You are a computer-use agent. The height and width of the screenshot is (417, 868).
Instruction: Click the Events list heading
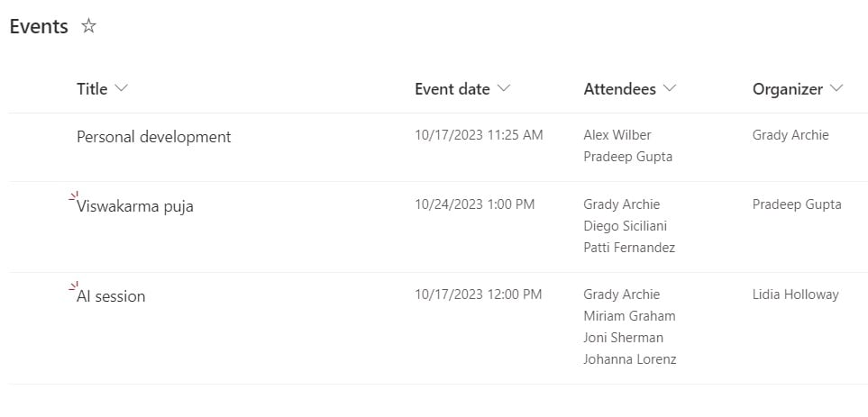39,26
